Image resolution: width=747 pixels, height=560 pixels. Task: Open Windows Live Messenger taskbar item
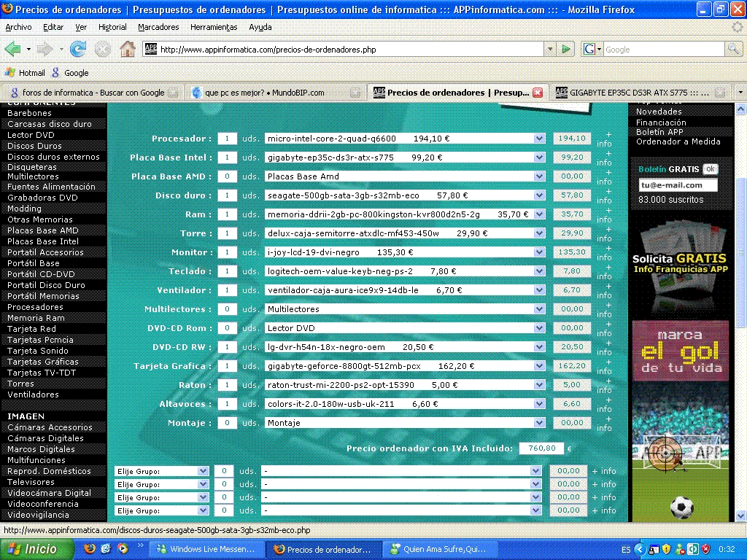tap(206, 549)
